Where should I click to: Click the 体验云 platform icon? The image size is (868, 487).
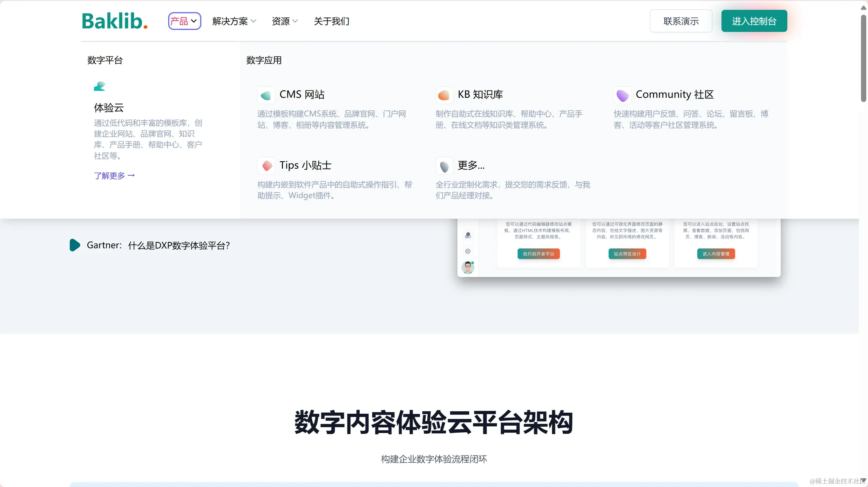[100, 86]
